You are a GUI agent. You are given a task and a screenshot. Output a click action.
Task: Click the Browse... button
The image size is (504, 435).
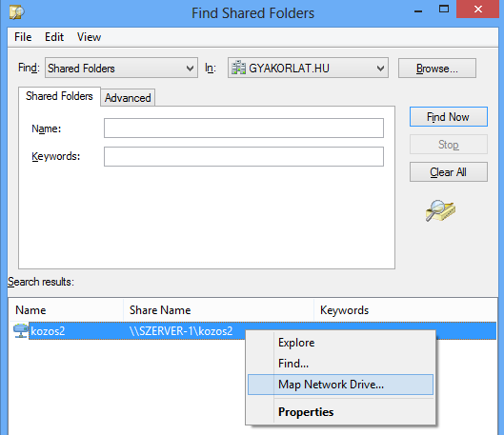click(437, 69)
